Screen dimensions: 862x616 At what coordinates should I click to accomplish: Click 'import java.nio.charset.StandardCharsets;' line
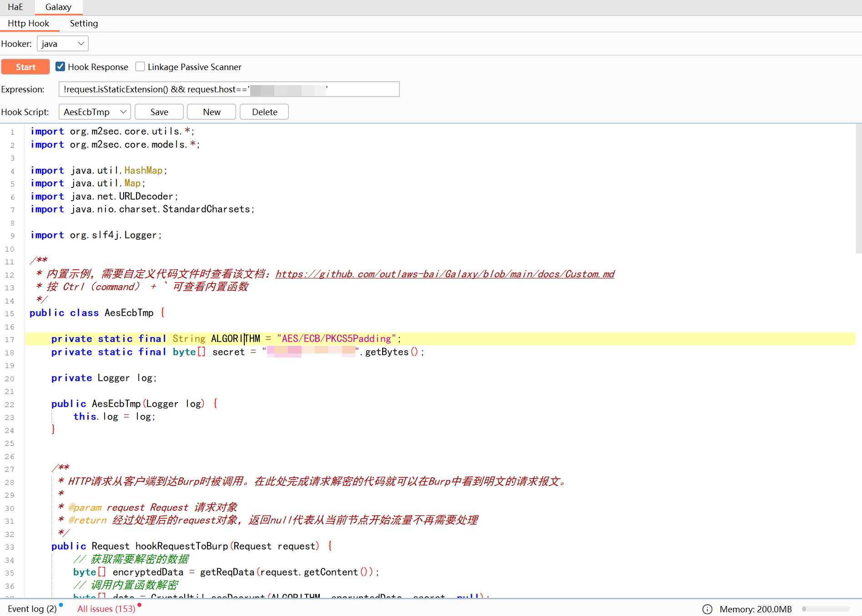coord(142,209)
